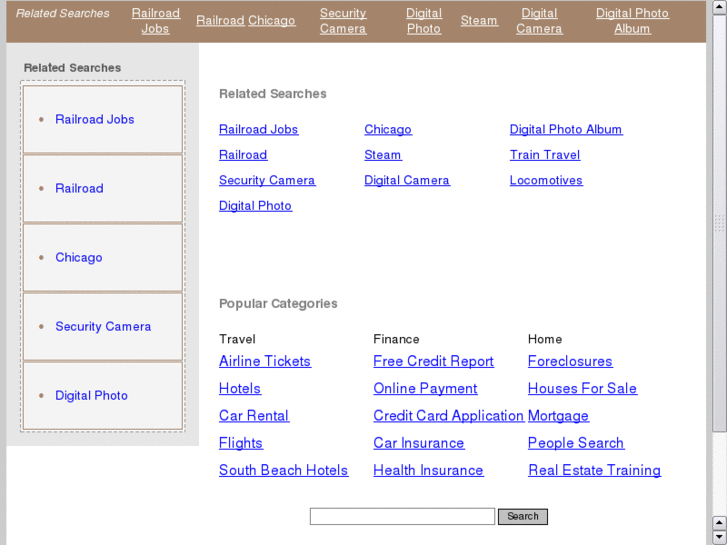The image size is (727, 545).
Task: Open Railroad Jobs in the top brown bar
Action: pos(155,21)
